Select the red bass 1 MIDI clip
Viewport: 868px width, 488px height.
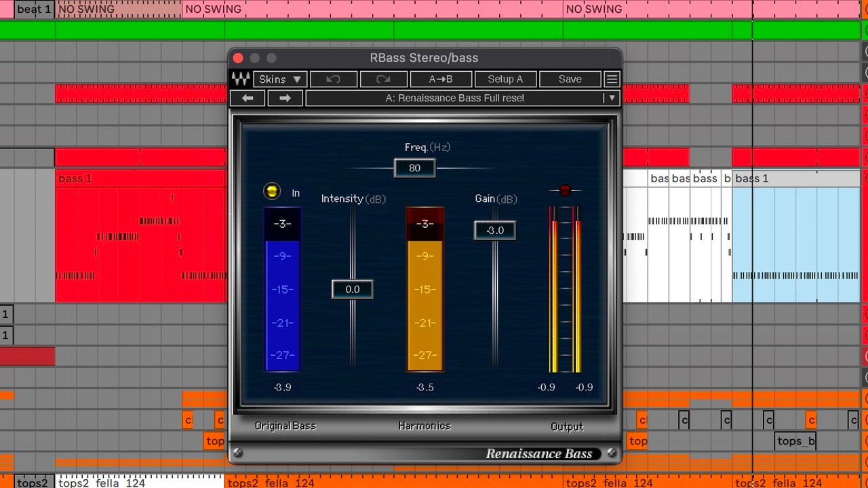(x=140, y=237)
